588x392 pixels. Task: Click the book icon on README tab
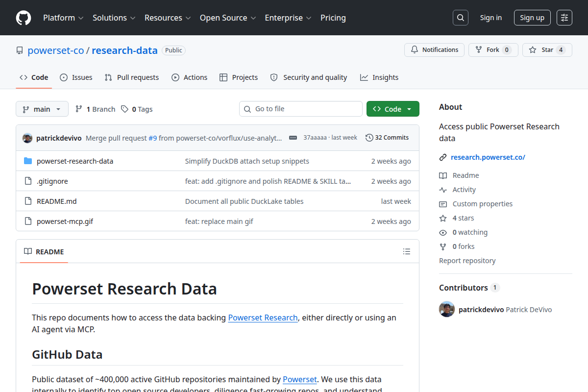28,251
